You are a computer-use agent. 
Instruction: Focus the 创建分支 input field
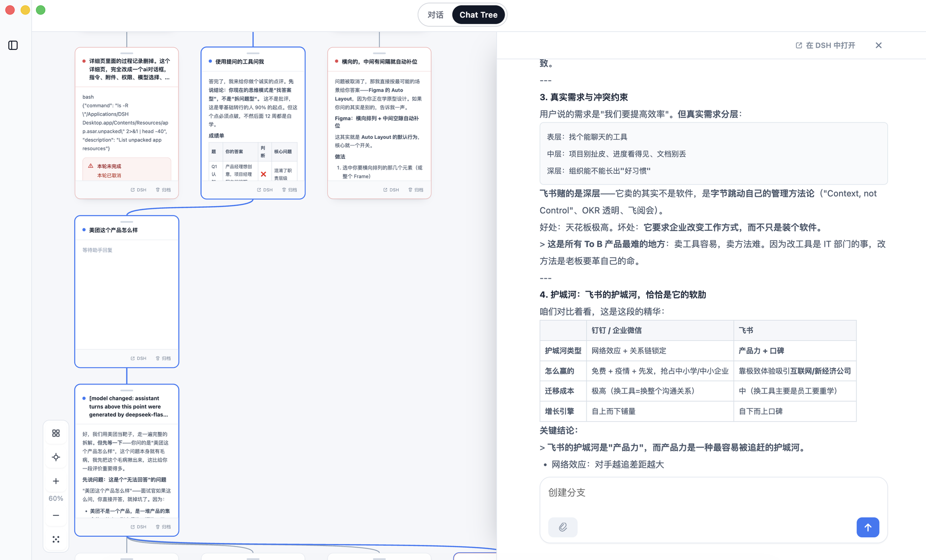coord(713,493)
